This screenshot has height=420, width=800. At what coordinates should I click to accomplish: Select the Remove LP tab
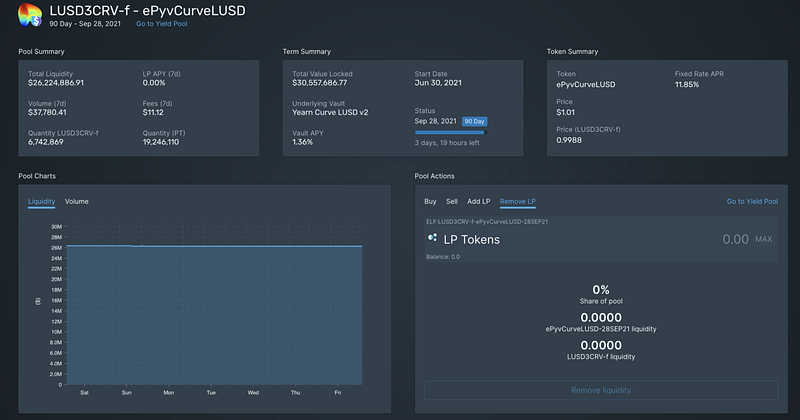pyautogui.click(x=517, y=202)
